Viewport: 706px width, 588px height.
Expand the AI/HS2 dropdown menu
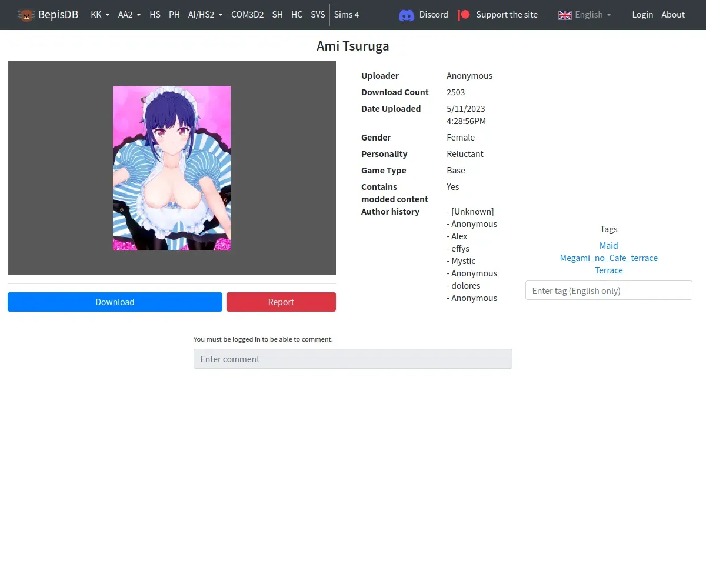pyautogui.click(x=205, y=15)
